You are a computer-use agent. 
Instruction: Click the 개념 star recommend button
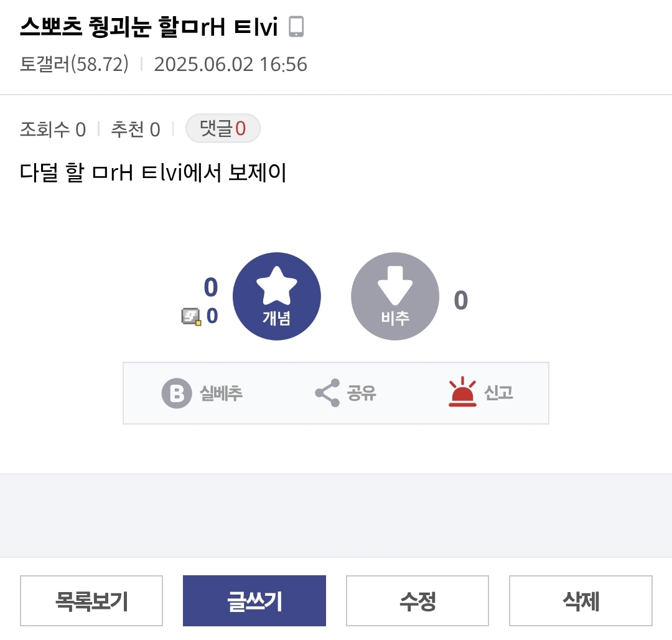point(277,296)
